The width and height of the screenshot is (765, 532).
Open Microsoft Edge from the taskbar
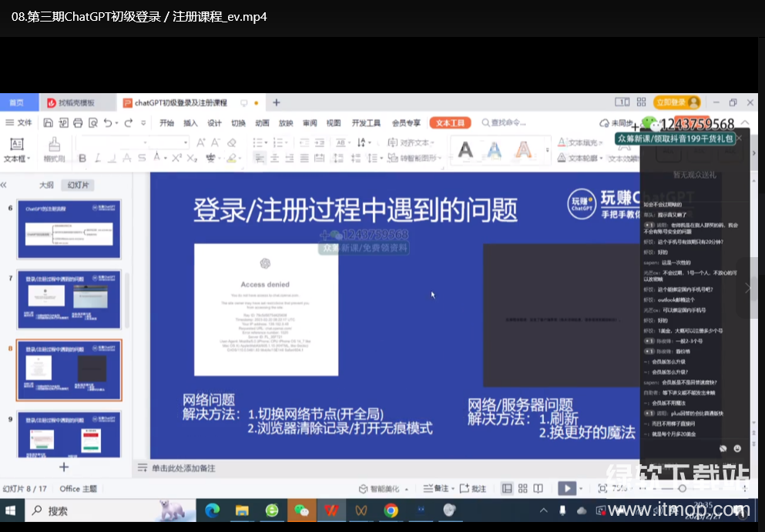[x=212, y=510]
